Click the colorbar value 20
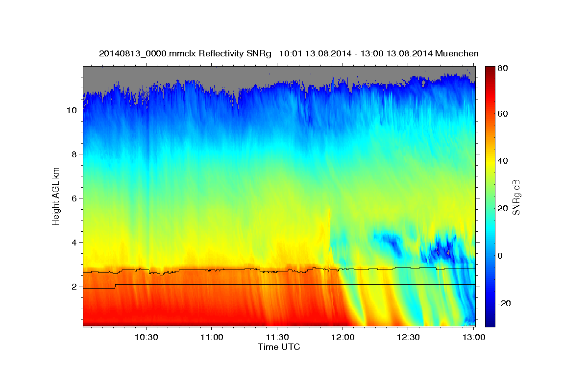 pyautogui.click(x=503, y=209)
